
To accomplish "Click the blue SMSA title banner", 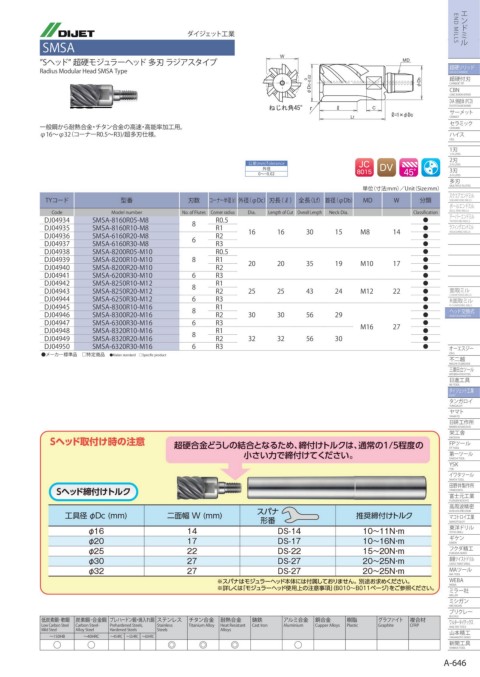I will [x=137, y=47].
